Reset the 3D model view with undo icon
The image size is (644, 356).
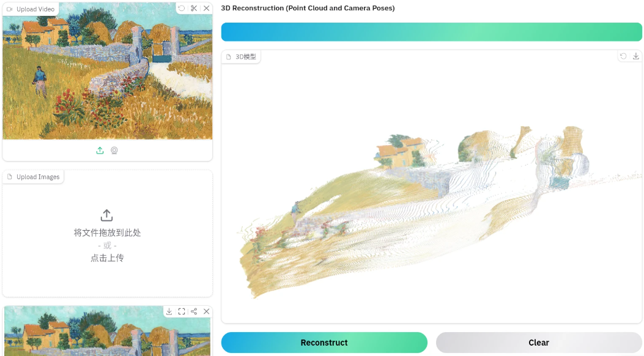(623, 56)
